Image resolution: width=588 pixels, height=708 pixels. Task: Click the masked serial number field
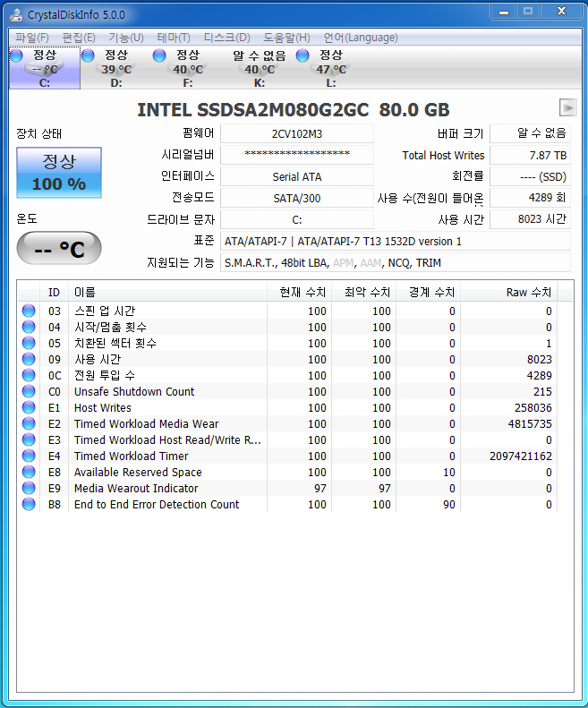[297, 155]
